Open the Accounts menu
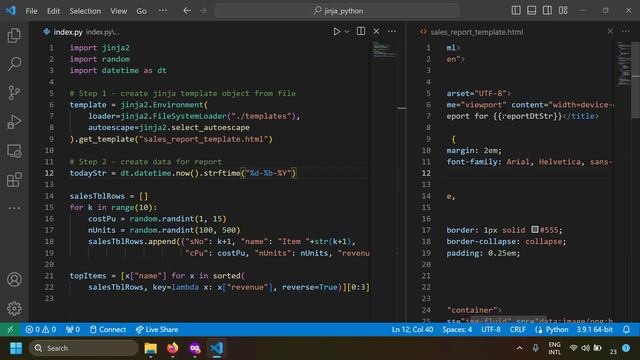This screenshot has height=360, width=640. click(14, 280)
